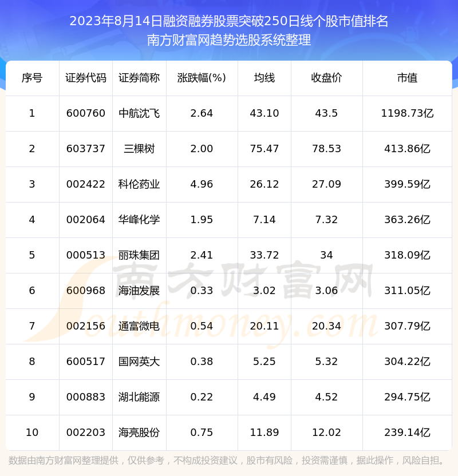Click market value 311.05亿
This screenshot has width=458, height=476.
(407, 291)
